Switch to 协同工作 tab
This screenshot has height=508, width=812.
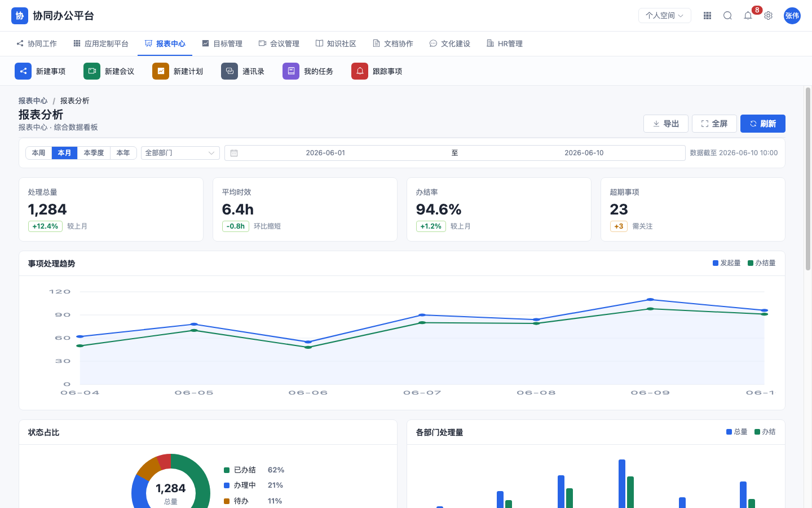tap(37, 43)
